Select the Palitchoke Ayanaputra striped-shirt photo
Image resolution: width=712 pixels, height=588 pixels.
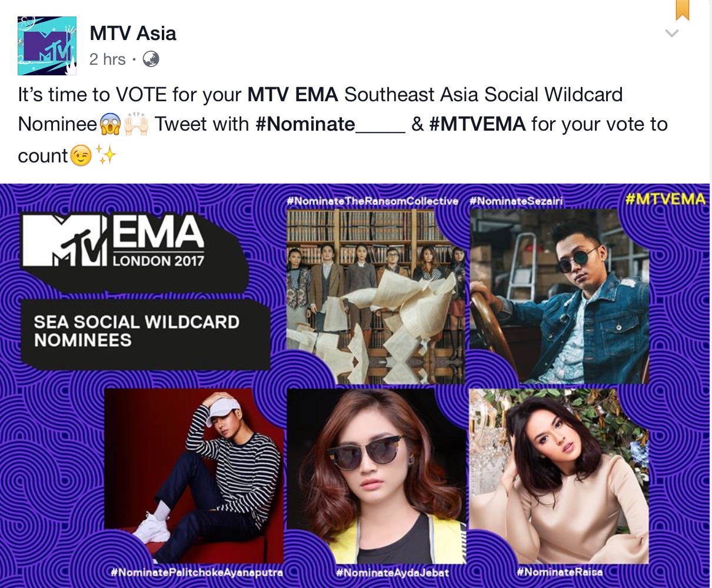click(194, 474)
